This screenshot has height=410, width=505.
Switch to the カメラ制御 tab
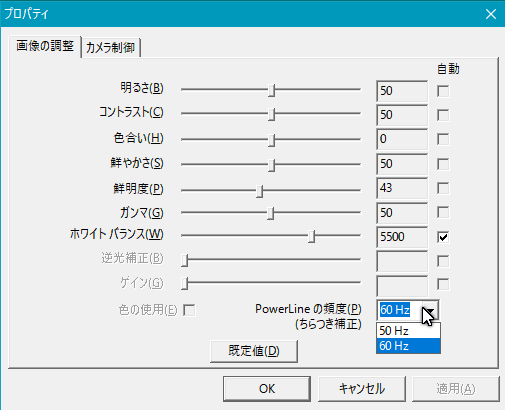[111, 48]
